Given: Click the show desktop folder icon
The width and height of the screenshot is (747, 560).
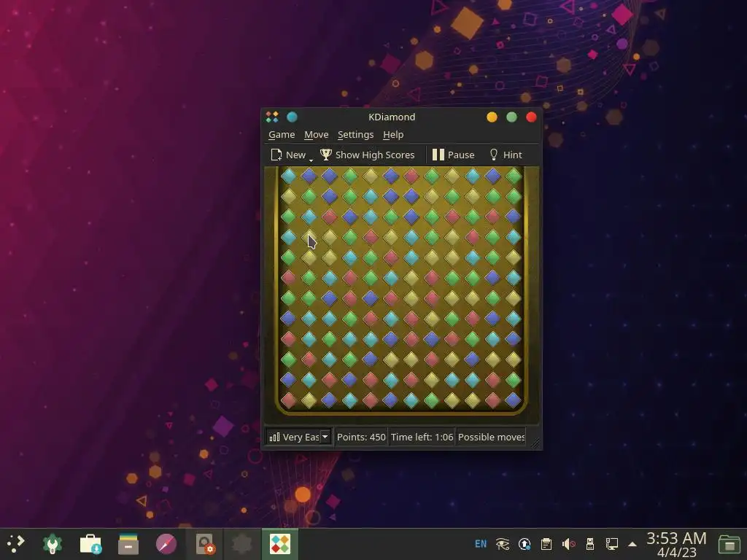Looking at the screenshot, I should click(729, 543).
